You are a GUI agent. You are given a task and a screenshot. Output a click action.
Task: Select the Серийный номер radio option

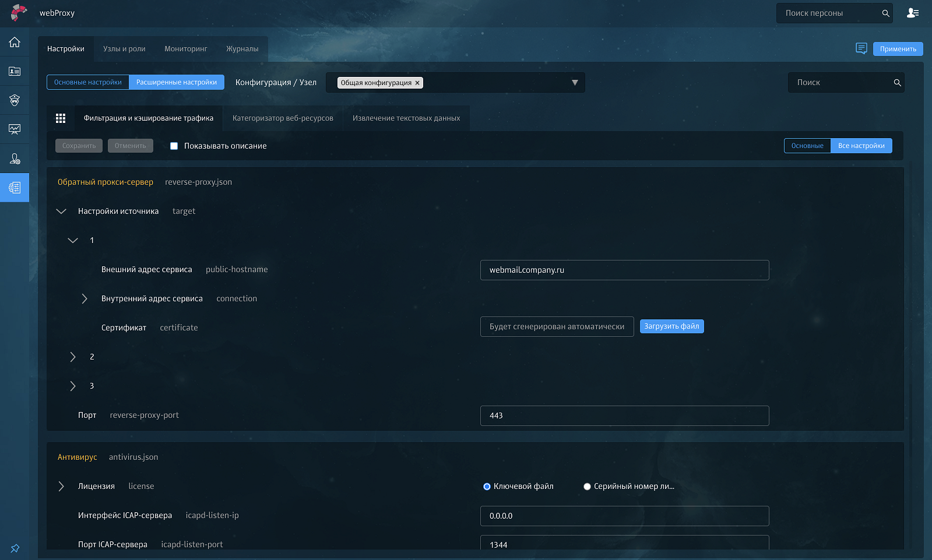(587, 487)
